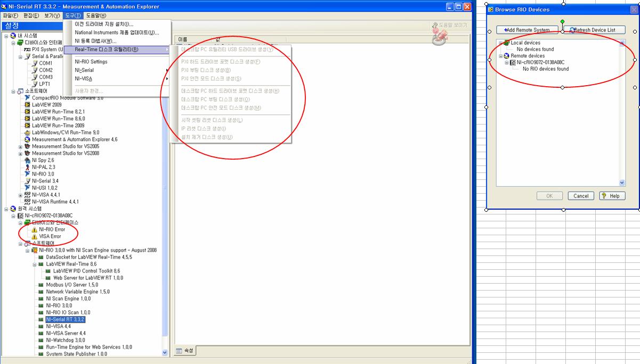The image size is (640, 364).
Task: Choose 이전 드라이버 지원 설치 menu item
Action: click(104, 24)
